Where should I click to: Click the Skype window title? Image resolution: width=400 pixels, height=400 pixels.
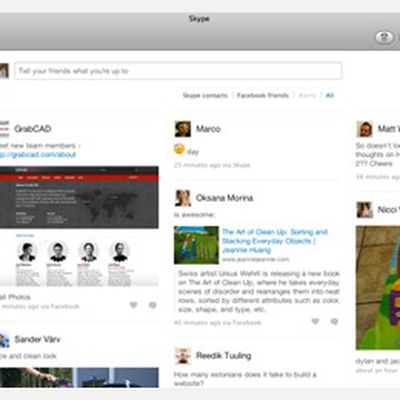199,19
